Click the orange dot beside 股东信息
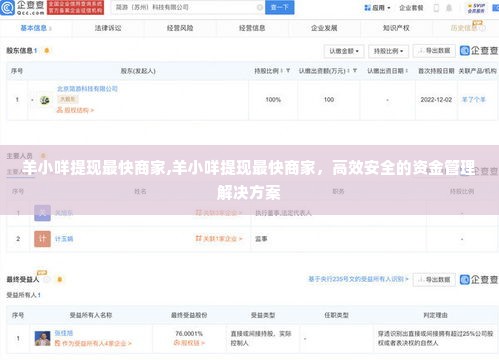 click(x=47, y=51)
